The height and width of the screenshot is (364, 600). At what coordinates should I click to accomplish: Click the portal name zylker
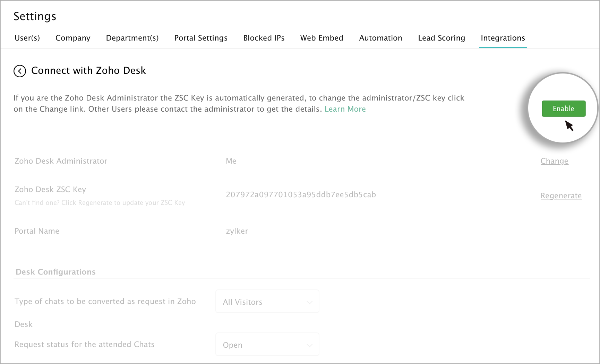(x=237, y=231)
